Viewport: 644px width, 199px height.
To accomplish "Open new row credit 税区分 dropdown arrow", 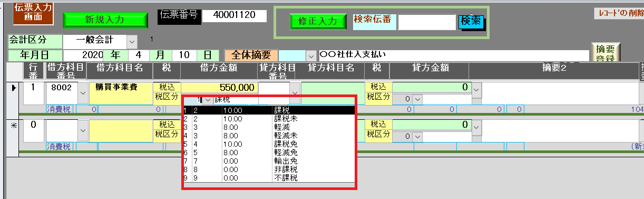I will point(417,137).
